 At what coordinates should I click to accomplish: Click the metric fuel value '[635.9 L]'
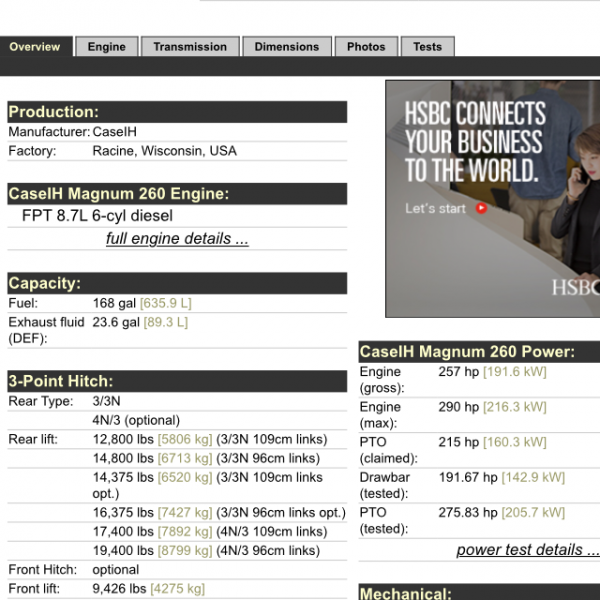tap(166, 303)
